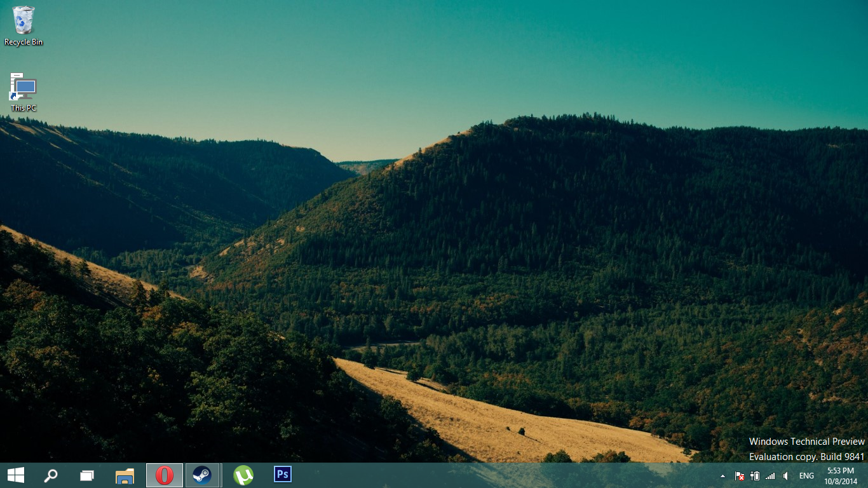Launch Photoshop from the taskbar

pos(283,475)
